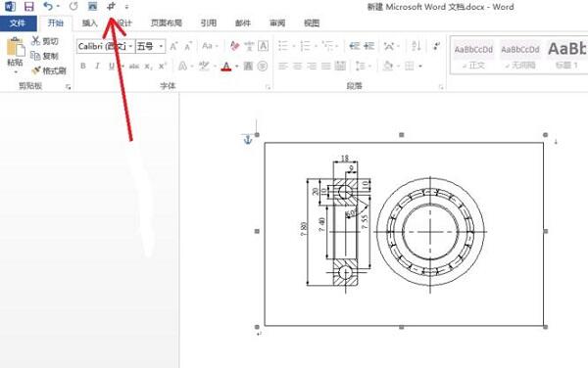
Task: Open the Calibri font name dropdown
Action: tap(131, 46)
